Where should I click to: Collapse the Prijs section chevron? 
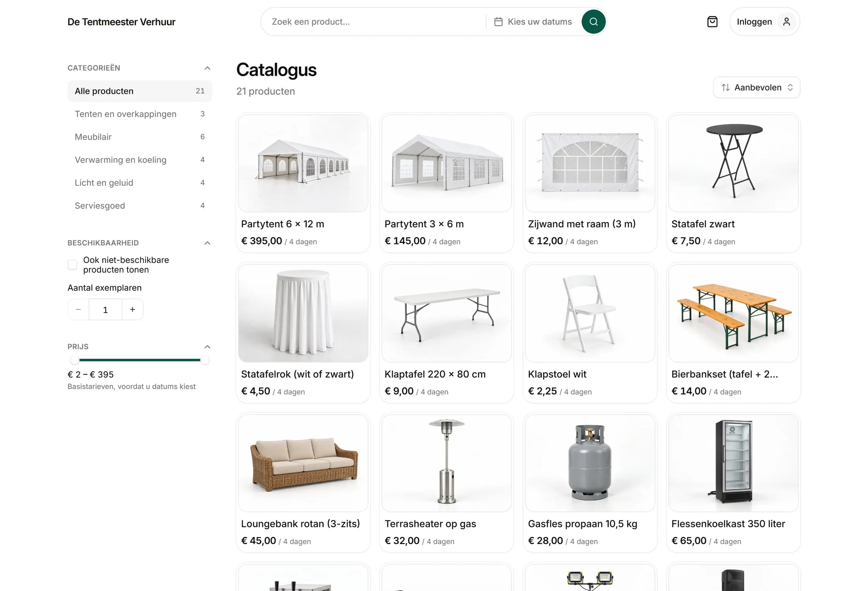(x=207, y=347)
